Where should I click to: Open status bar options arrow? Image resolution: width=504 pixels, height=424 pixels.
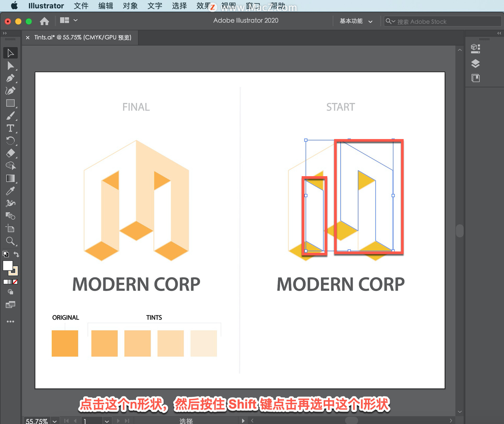click(243, 421)
